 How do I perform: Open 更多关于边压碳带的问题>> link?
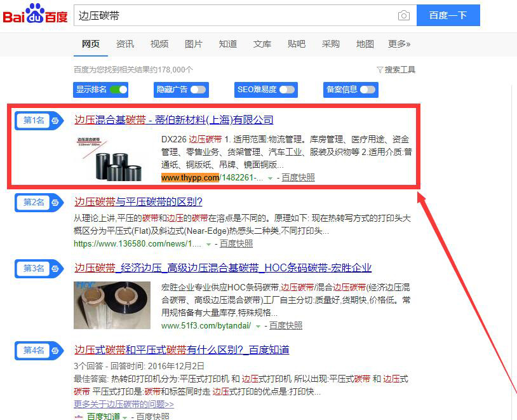(x=124, y=404)
